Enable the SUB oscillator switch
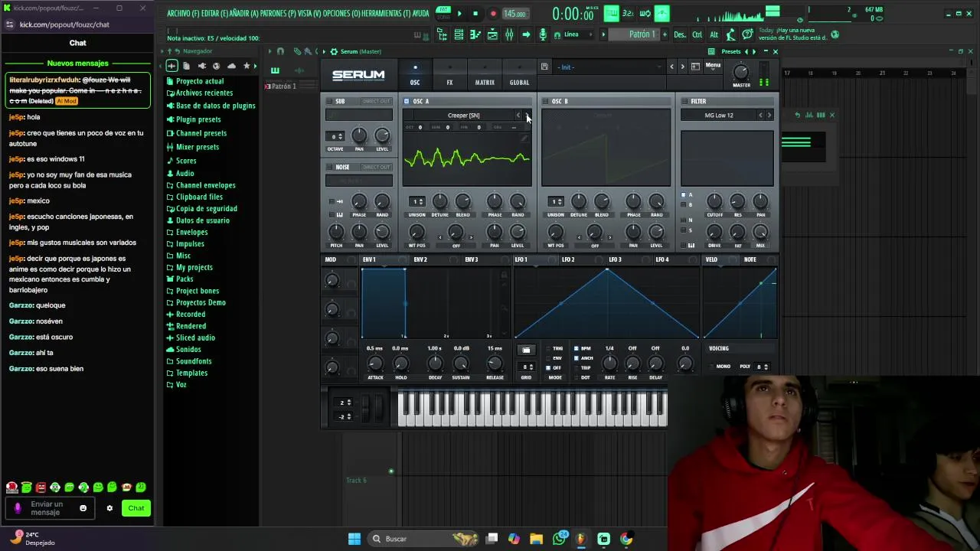 tap(330, 101)
